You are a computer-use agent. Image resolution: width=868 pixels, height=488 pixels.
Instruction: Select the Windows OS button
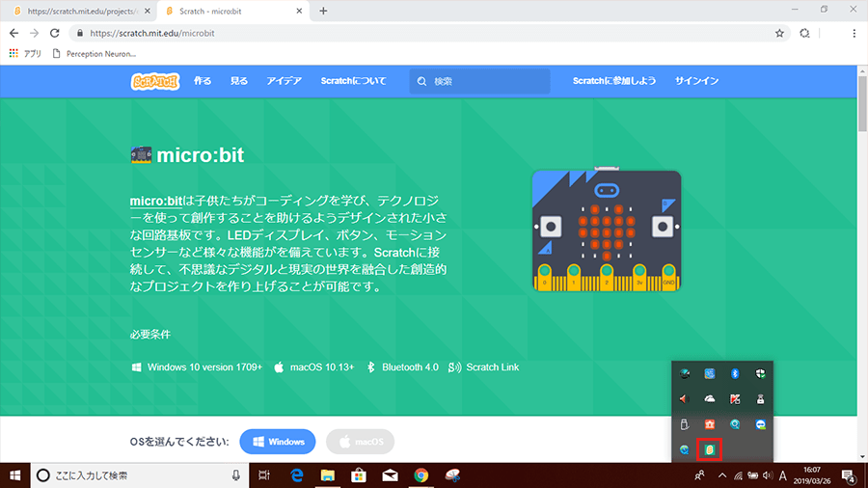(278, 442)
